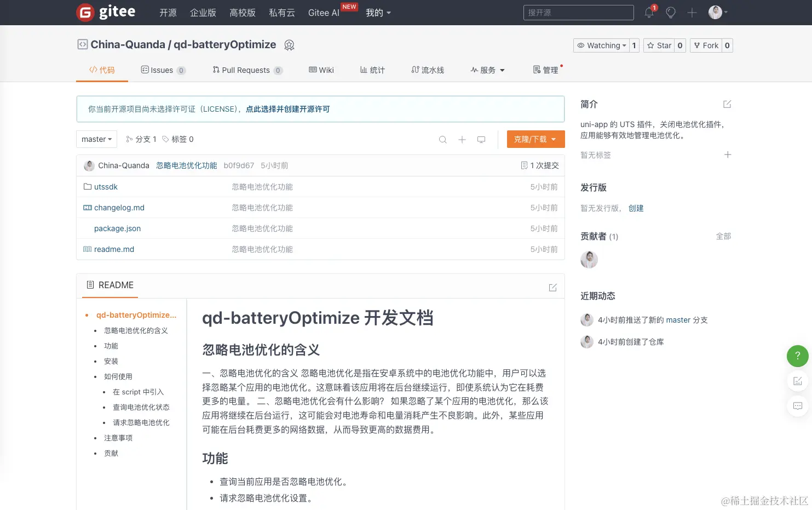Click 创建 to create a release
Screen dimensions: 812x510
[x=636, y=208]
